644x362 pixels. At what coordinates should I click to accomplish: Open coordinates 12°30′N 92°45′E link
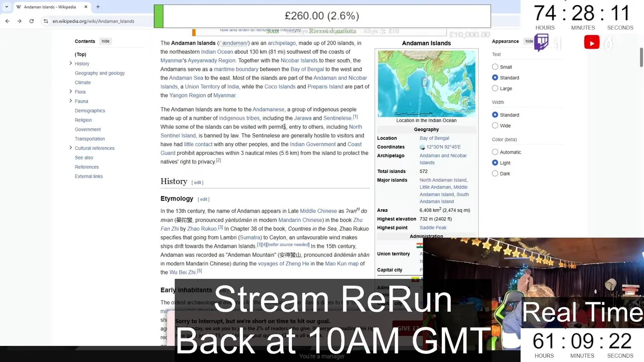443,147
